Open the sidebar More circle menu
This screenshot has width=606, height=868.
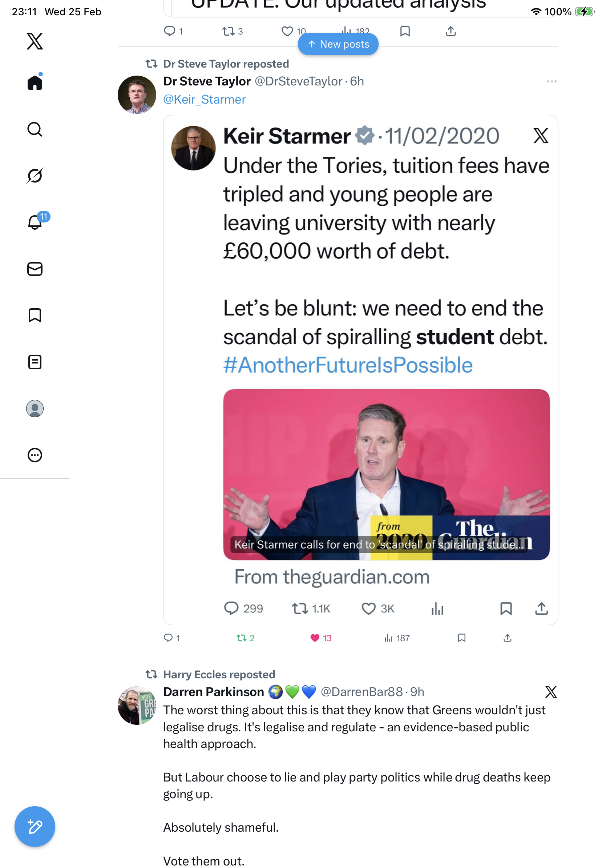point(35,455)
